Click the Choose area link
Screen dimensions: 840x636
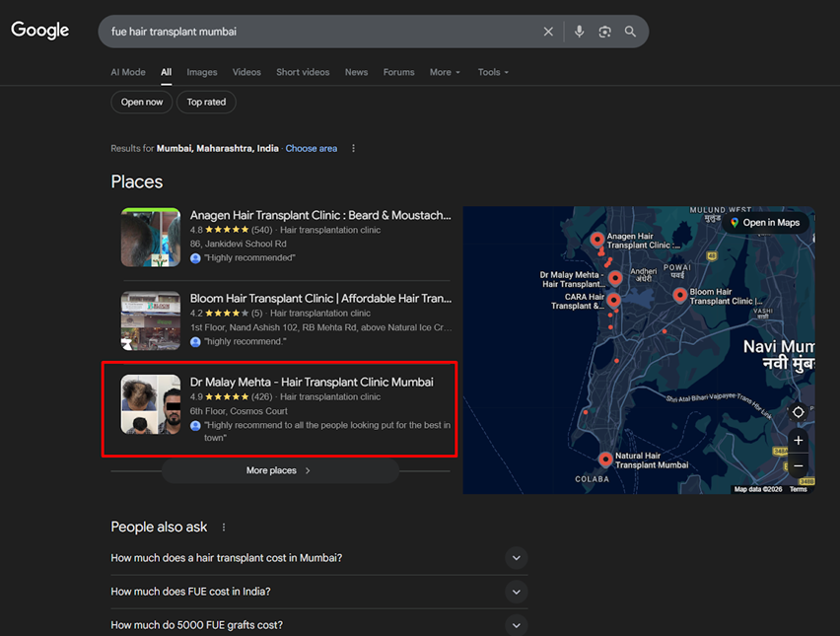pyautogui.click(x=311, y=149)
